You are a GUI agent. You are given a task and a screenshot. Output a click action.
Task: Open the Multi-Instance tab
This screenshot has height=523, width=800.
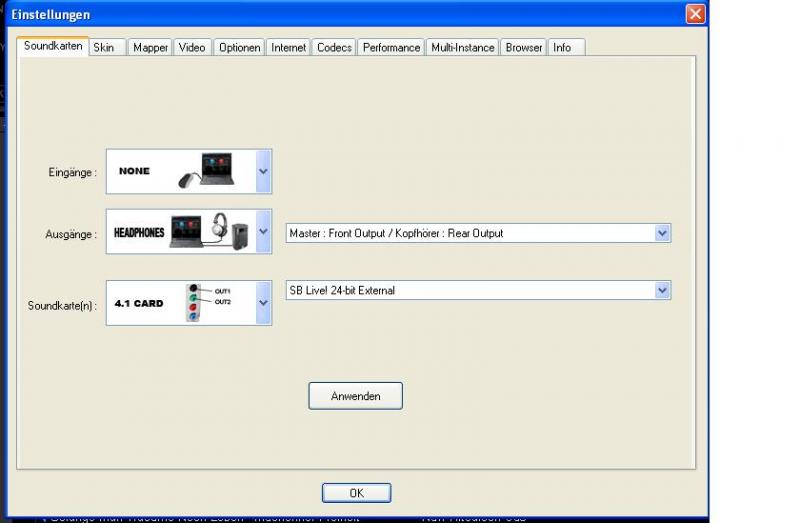[463, 47]
